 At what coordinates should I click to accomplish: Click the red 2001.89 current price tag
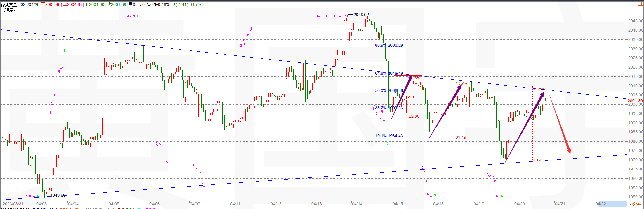635,101
